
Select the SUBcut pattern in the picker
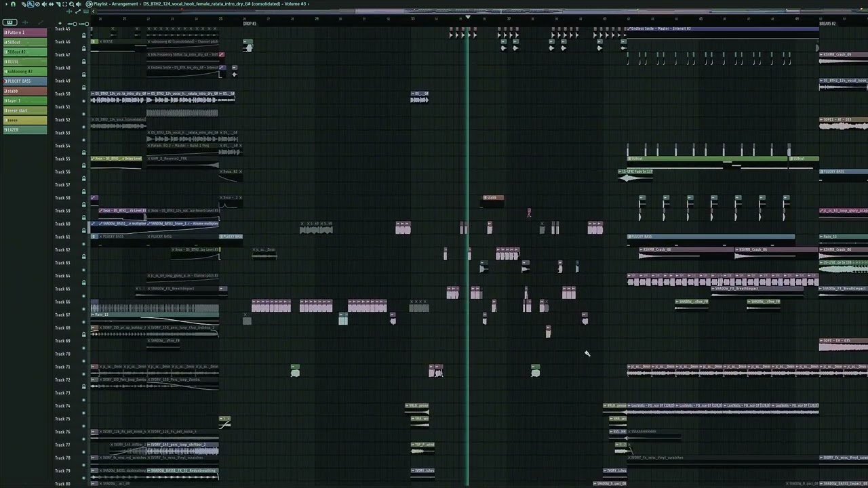[x=24, y=42]
